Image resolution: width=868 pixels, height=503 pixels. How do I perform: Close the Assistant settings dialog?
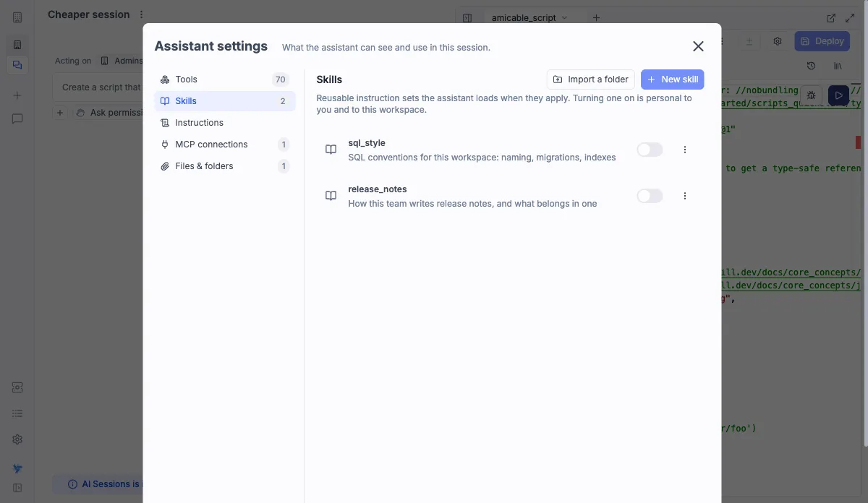click(698, 46)
